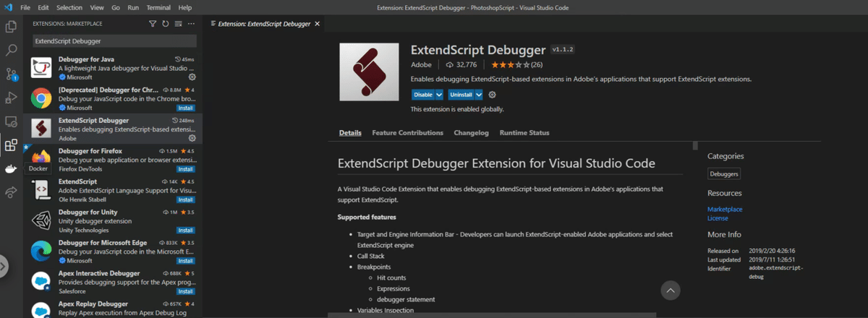Open the File menu
868x318 pixels.
click(25, 7)
